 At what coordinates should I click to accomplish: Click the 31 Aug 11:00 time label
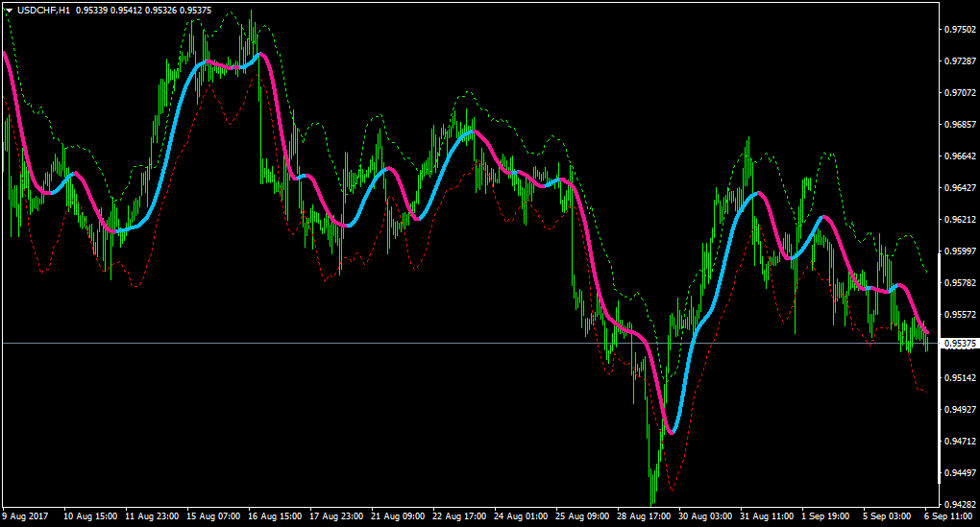767,516
